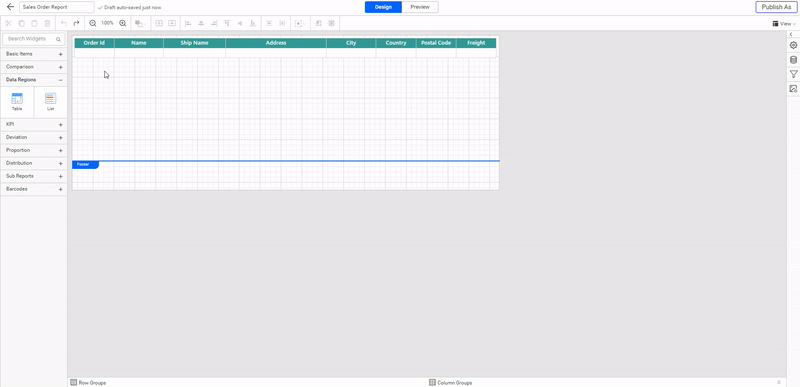Viewport: 800px width, 387px height.
Task: Collapse the Data Regions category
Action: coord(34,80)
